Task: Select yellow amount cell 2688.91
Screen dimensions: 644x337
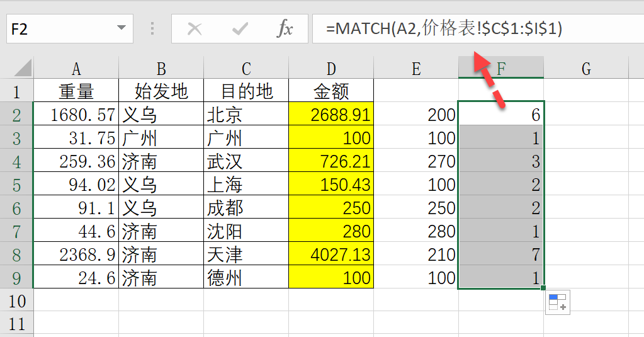Action: pos(331,114)
